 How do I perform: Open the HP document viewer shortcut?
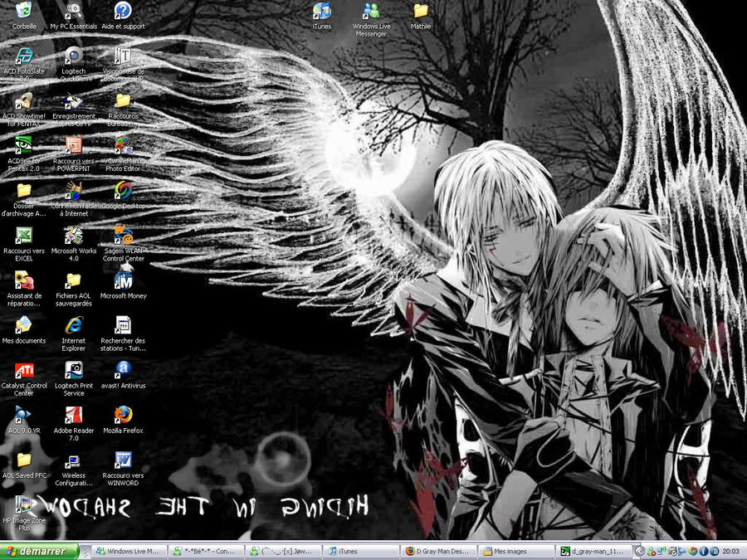tap(123, 64)
